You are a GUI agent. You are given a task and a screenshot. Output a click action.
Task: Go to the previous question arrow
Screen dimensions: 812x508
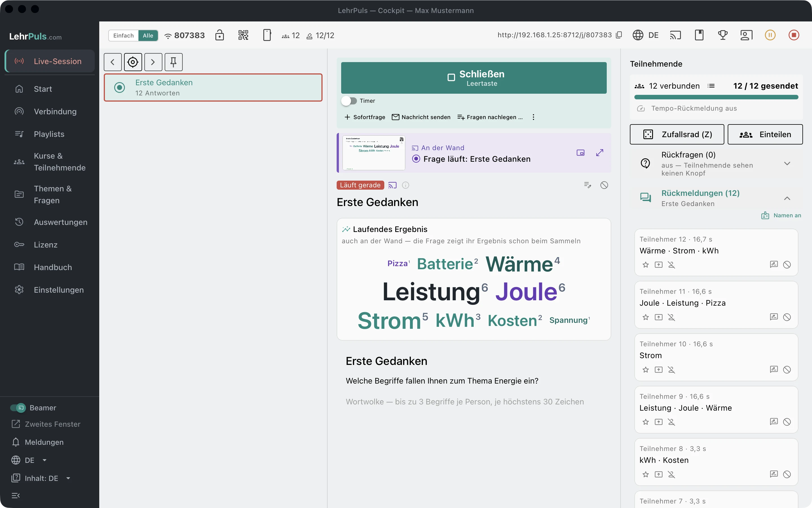coord(113,62)
